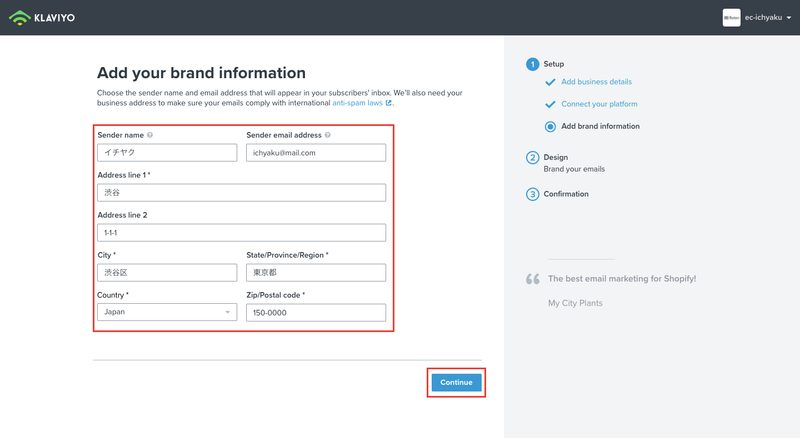This screenshot has height=438, width=800.
Task: Click the Continue button
Action: pyautogui.click(x=456, y=382)
